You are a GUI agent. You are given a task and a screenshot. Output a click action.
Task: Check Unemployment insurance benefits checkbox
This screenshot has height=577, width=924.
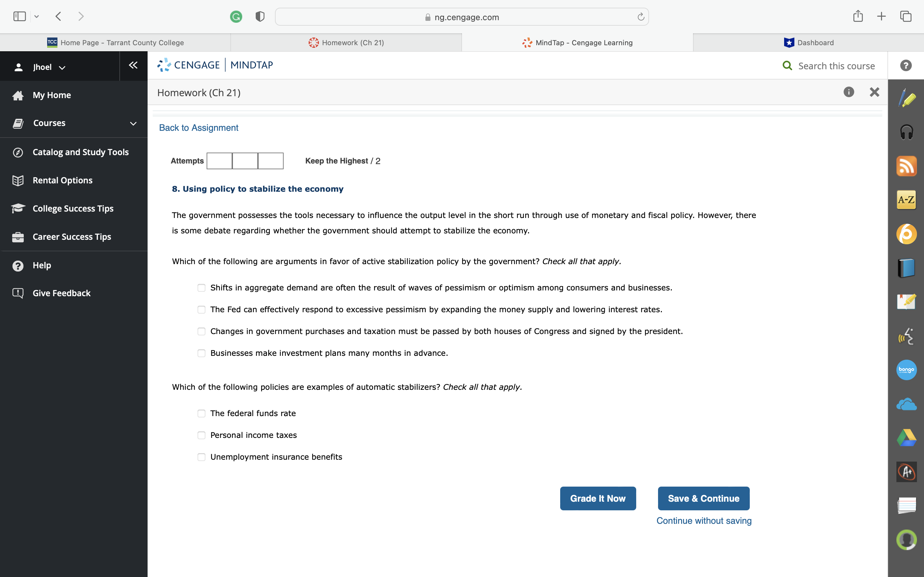tap(201, 457)
